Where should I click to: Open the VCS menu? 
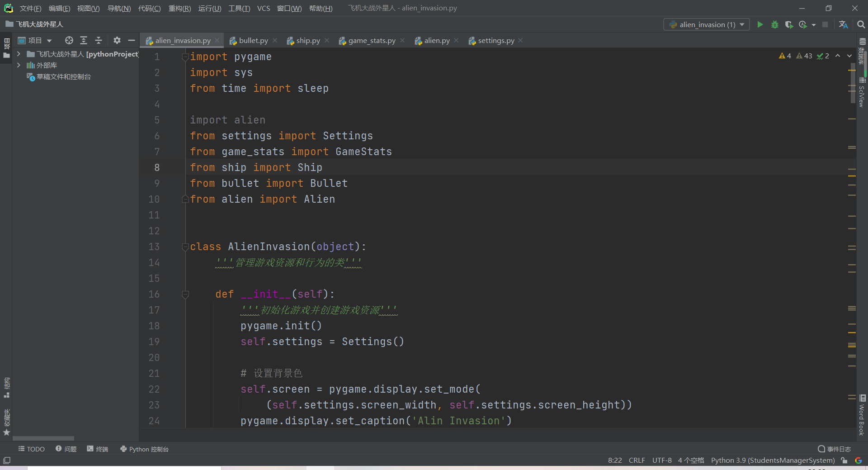pyautogui.click(x=264, y=8)
